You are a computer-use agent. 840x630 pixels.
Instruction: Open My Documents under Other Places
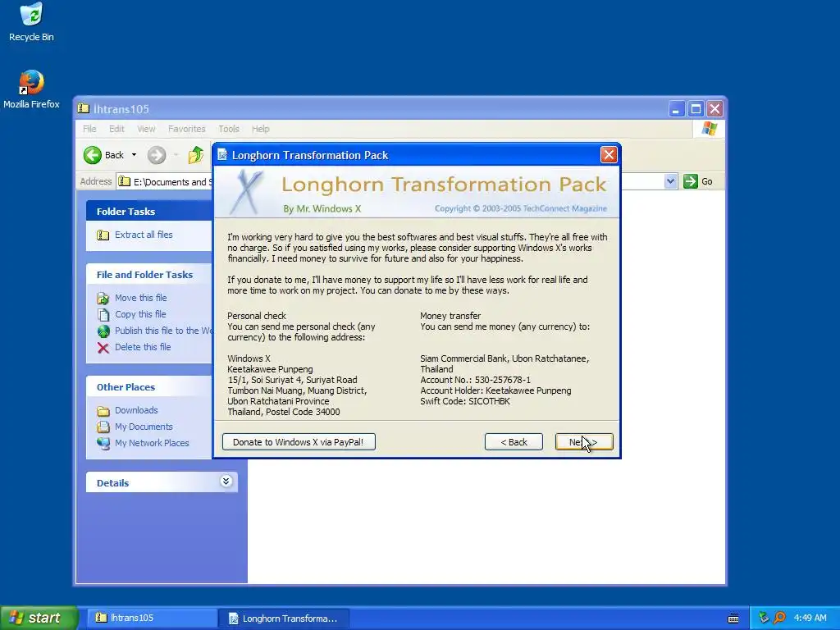[144, 427]
